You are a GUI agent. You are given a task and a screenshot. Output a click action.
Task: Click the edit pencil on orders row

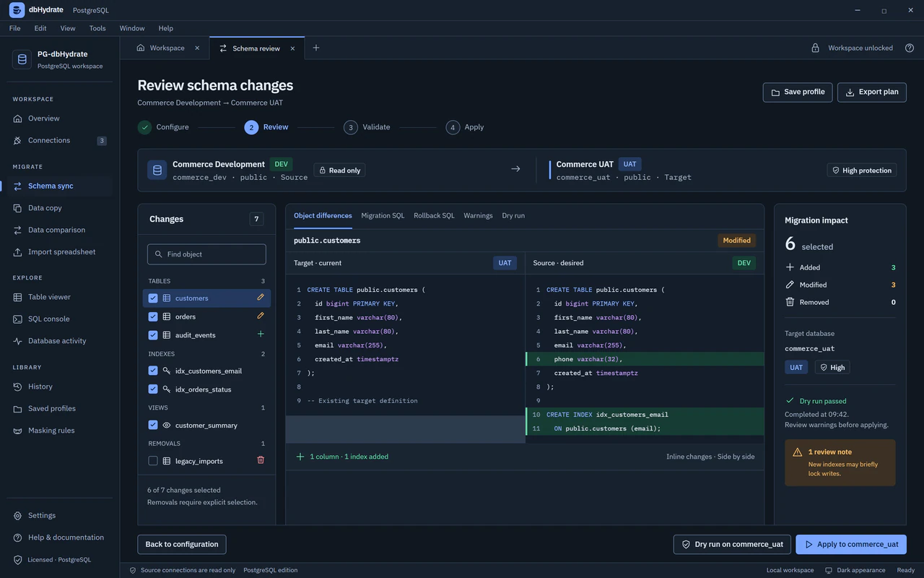click(x=261, y=316)
